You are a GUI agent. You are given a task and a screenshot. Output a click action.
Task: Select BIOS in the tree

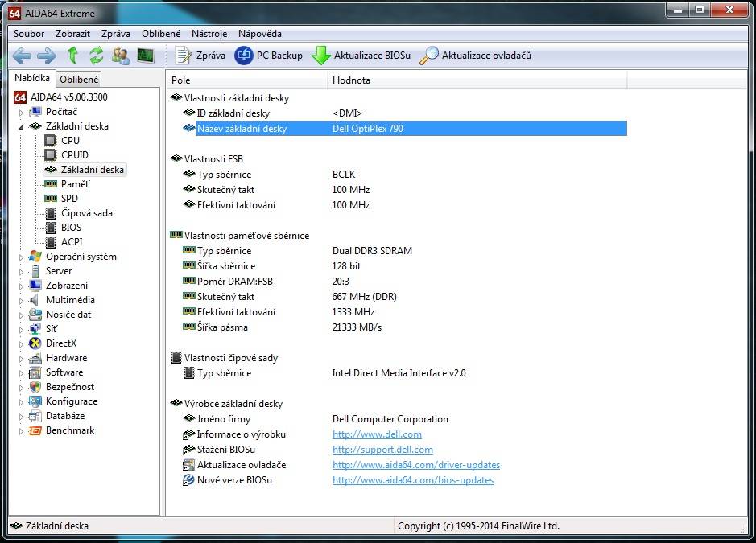tap(71, 228)
